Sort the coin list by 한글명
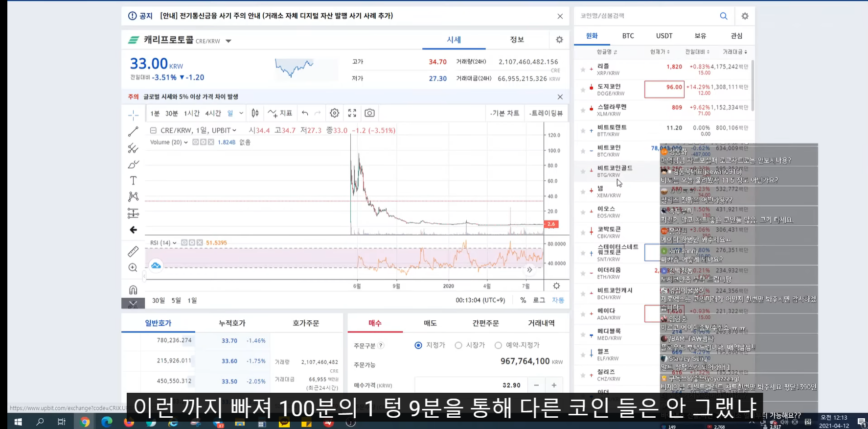This screenshot has width=868, height=429. pos(607,52)
